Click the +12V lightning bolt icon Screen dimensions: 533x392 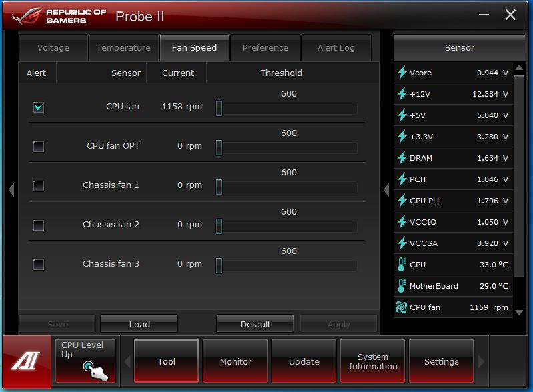click(402, 94)
